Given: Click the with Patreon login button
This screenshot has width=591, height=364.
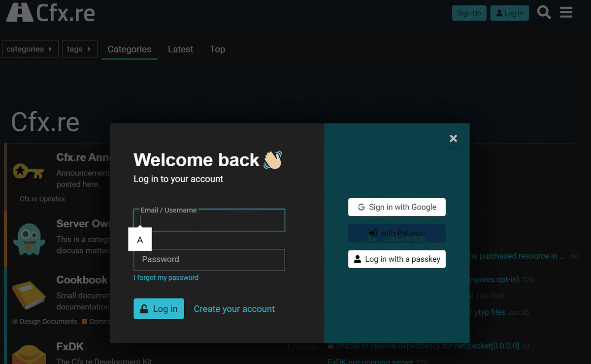Looking at the screenshot, I should 397,233.
